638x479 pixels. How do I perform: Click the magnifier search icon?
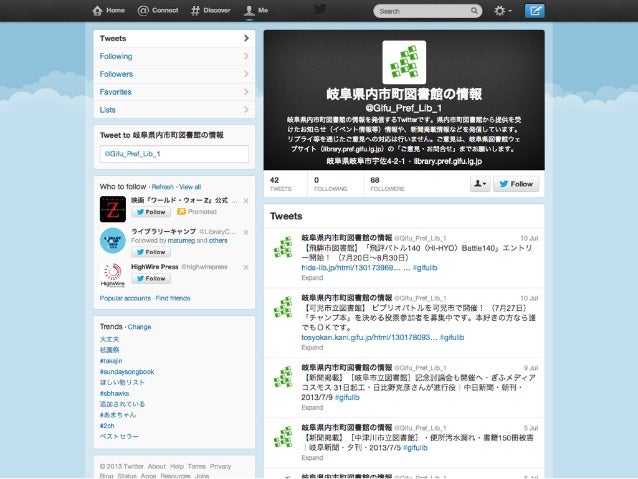pyautogui.click(x=474, y=11)
